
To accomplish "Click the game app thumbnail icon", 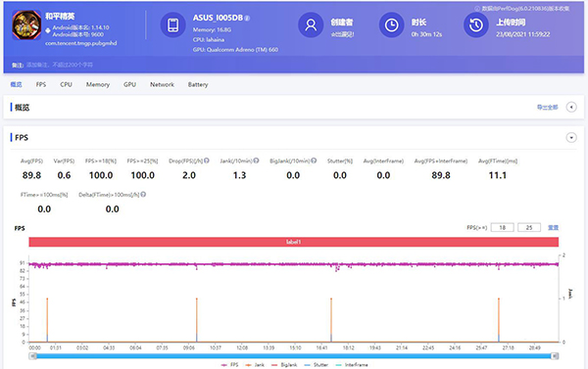I will point(26,25).
